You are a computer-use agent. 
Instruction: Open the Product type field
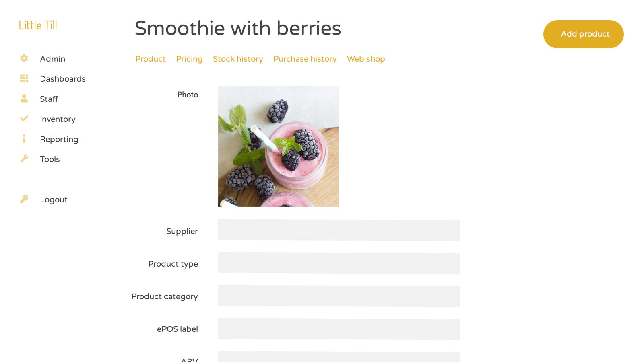point(339,263)
